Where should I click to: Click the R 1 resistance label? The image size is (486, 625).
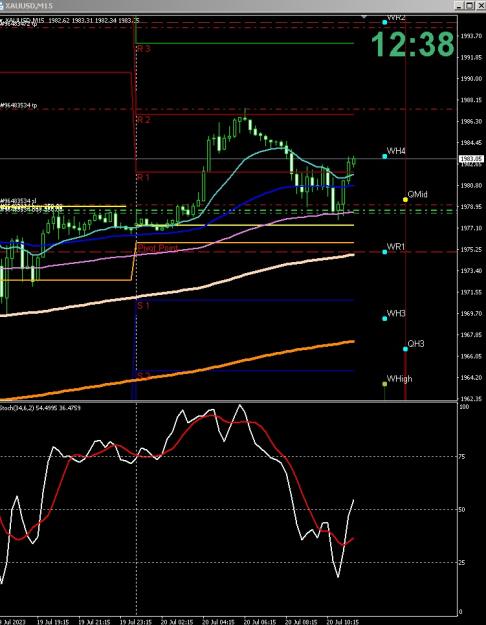tap(143, 177)
